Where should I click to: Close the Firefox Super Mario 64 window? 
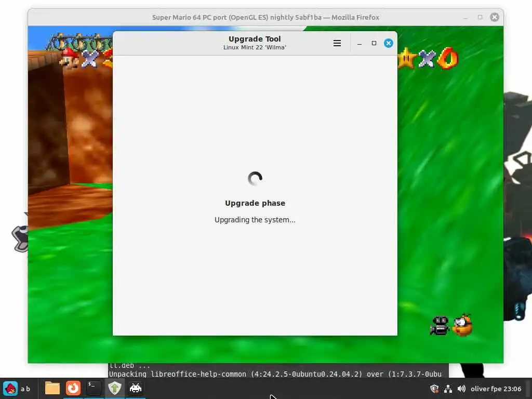(495, 17)
